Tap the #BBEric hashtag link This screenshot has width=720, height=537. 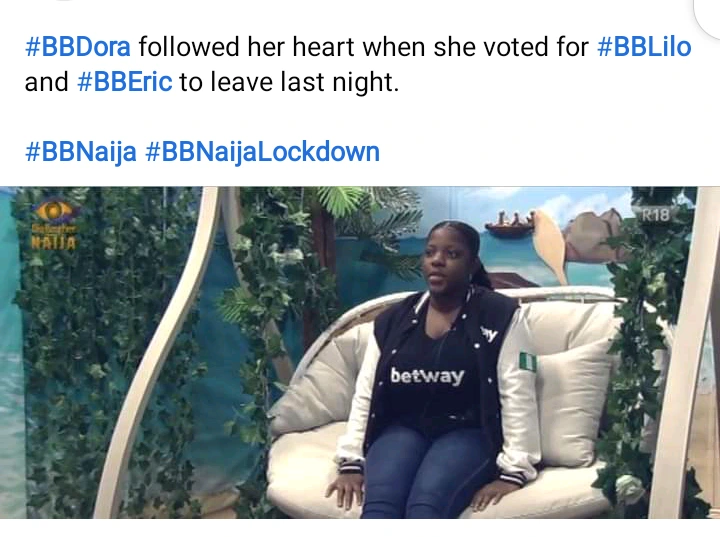[x=125, y=82]
